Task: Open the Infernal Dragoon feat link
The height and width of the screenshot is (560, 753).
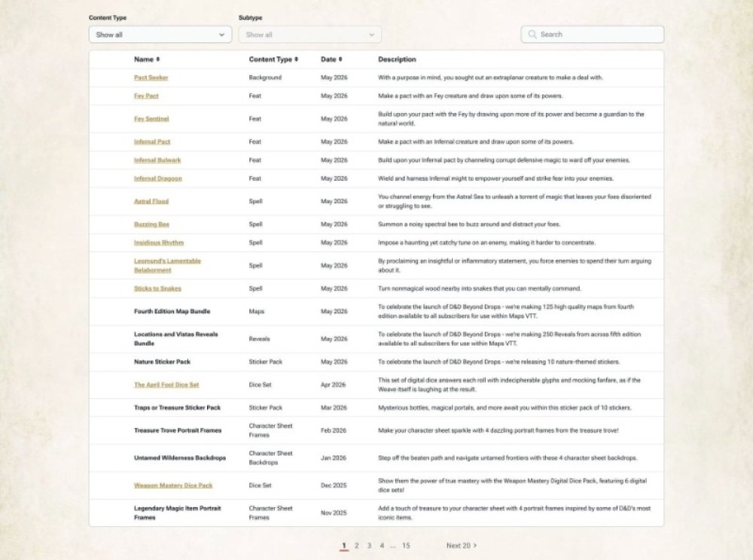Action: point(157,178)
